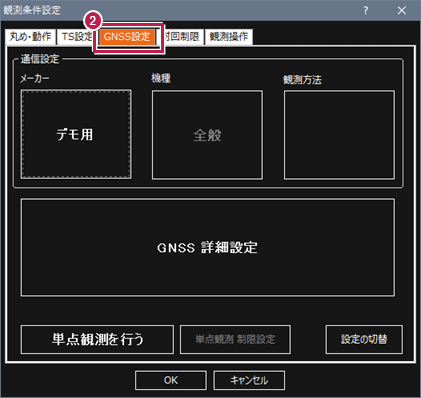Click the empty 観測方法 selection box
Screen dimensions: 421x398
339,135
